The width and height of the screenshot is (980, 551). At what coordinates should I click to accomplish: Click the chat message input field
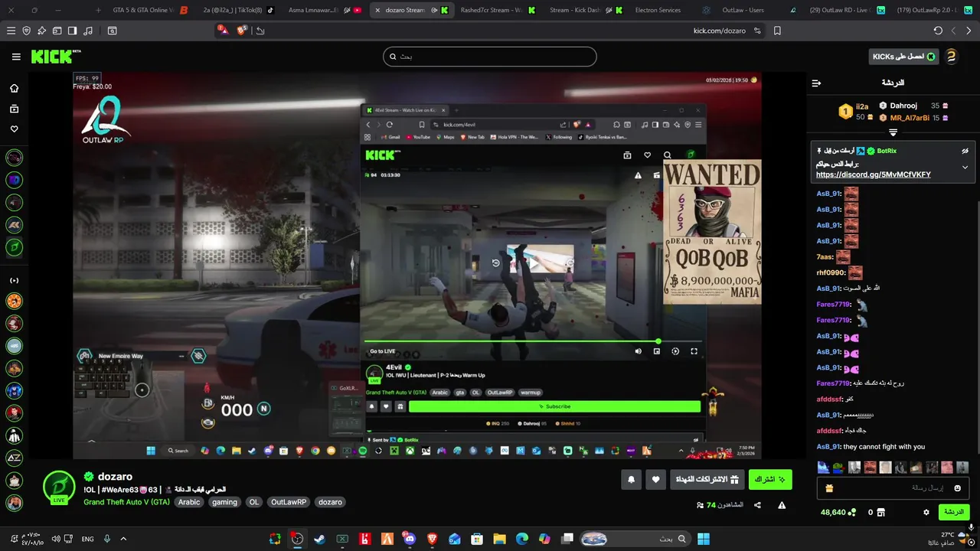pyautogui.click(x=893, y=487)
